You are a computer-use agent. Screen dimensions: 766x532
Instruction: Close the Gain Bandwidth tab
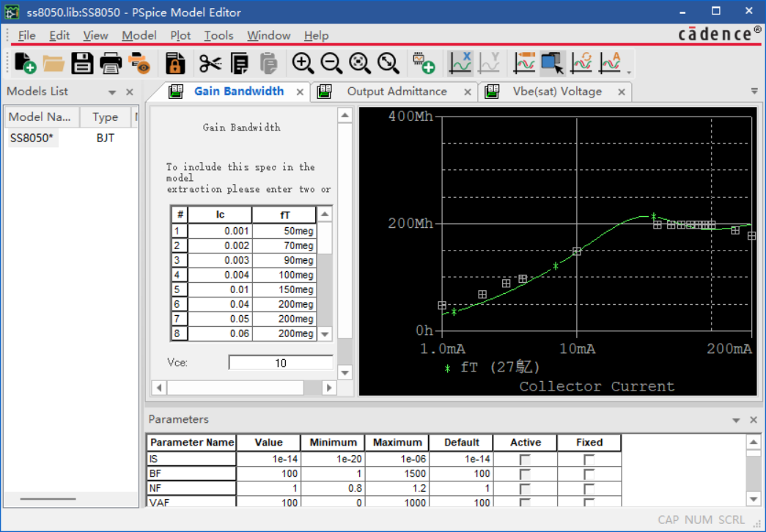(300, 92)
